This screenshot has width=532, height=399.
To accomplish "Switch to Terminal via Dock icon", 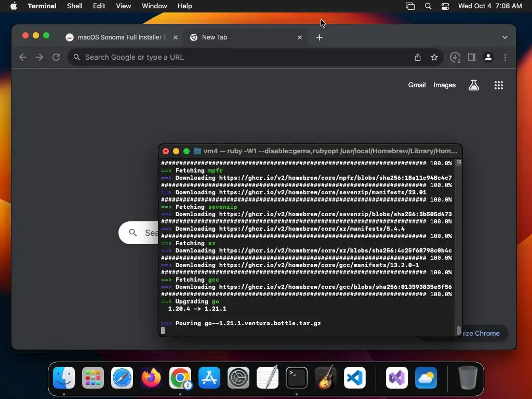I will (297, 378).
